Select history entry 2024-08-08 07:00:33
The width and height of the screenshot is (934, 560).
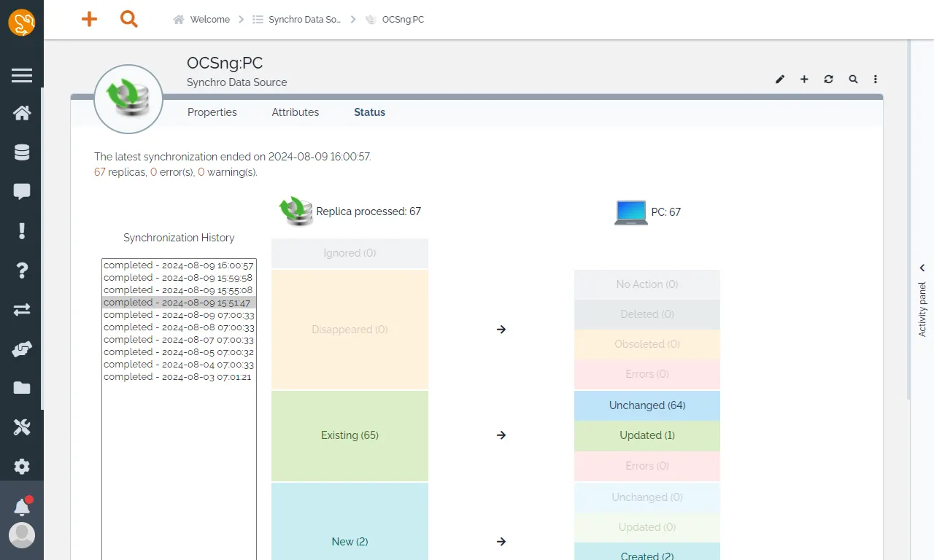click(179, 327)
